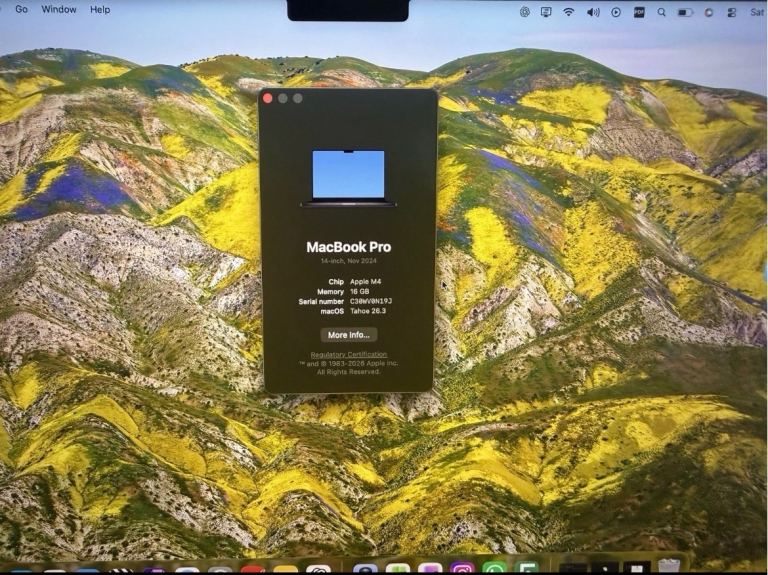Open the ChatGPT menu bar icon
The height and width of the screenshot is (575, 768).
click(525, 12)
